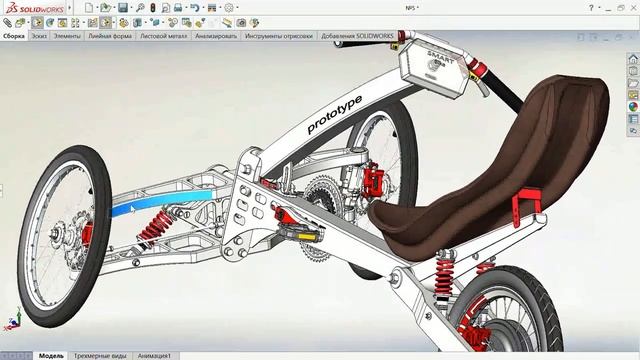
Task: Open Design Library in task pane
Action: click(x=633, y=71)
